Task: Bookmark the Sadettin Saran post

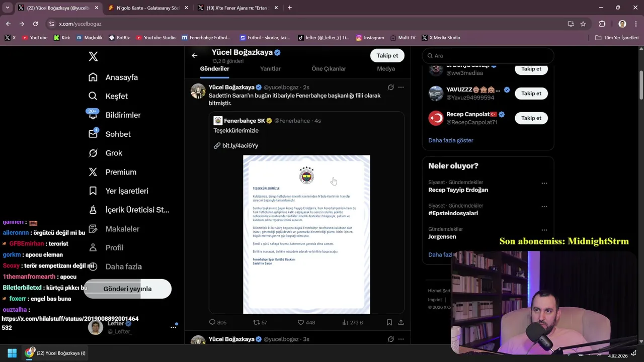Action: click(389, 322)
